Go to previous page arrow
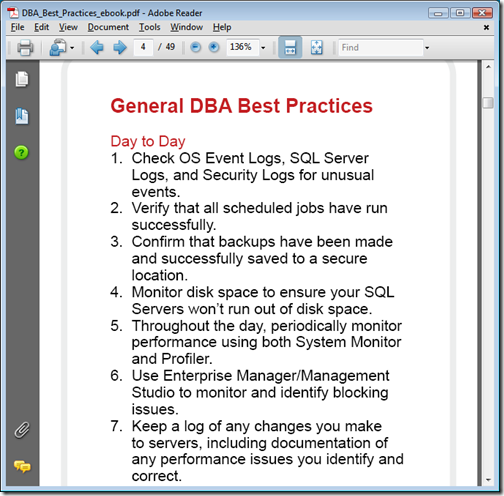This screenshot has width=504, height=496. pos(97,47)
